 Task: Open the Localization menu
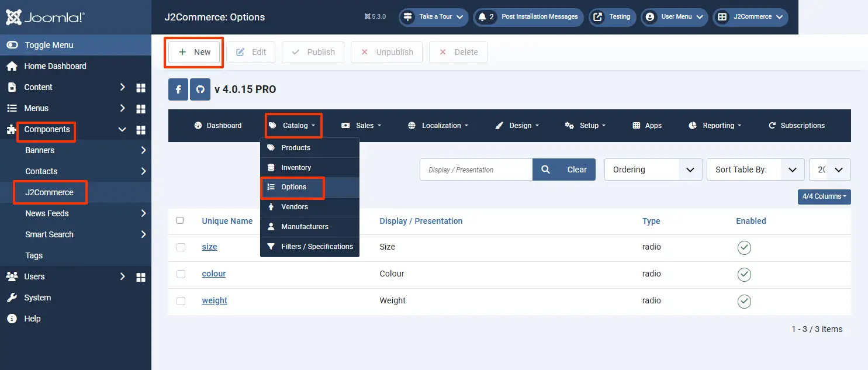438,126
